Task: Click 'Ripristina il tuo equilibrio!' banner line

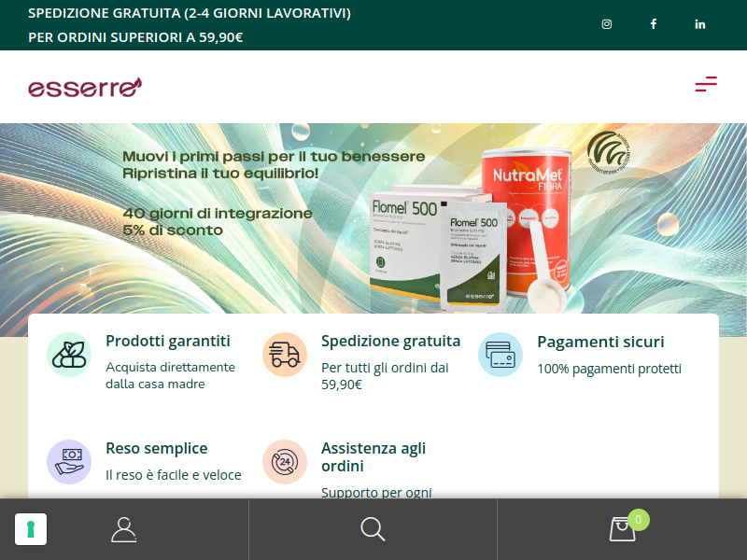Action: point(220,174)
